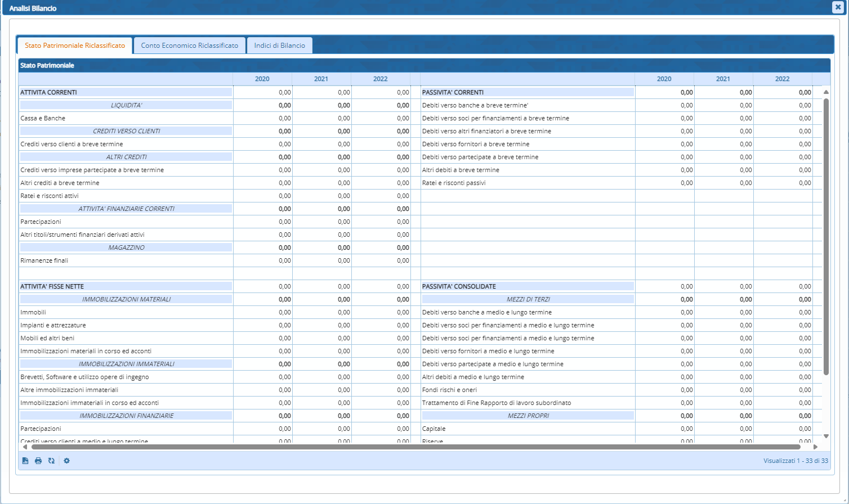Click the horizontal scrollbar thumb

pyautogui.click(x=417, y=447)
